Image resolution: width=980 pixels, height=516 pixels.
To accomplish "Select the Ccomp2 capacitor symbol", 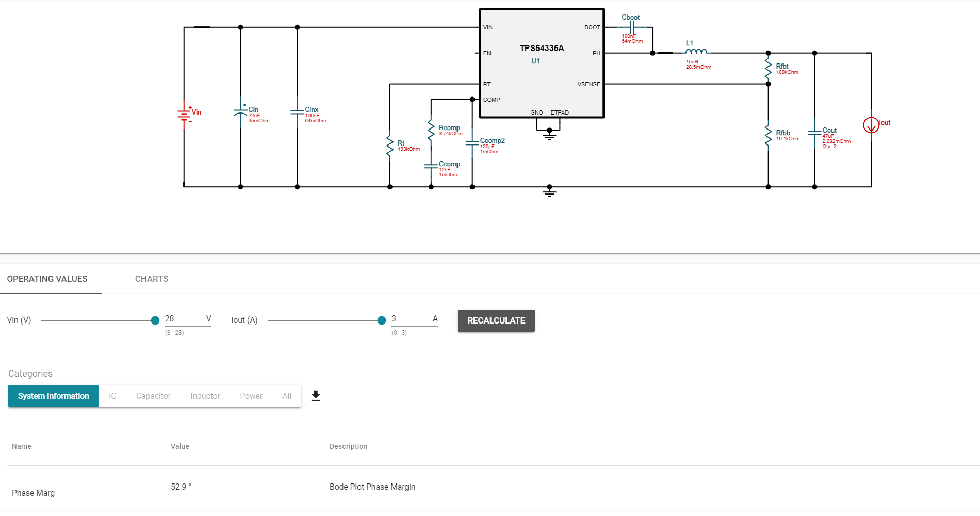I will 472,143.
